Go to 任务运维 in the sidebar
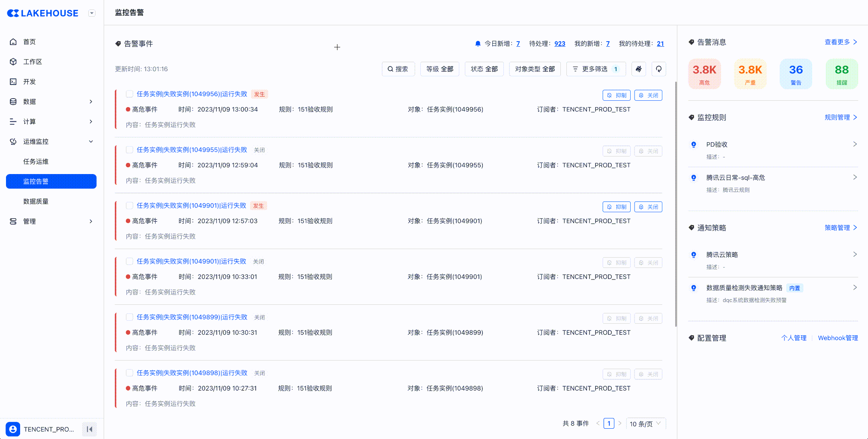This screenshot has width=868, height=439. point(36,162)
